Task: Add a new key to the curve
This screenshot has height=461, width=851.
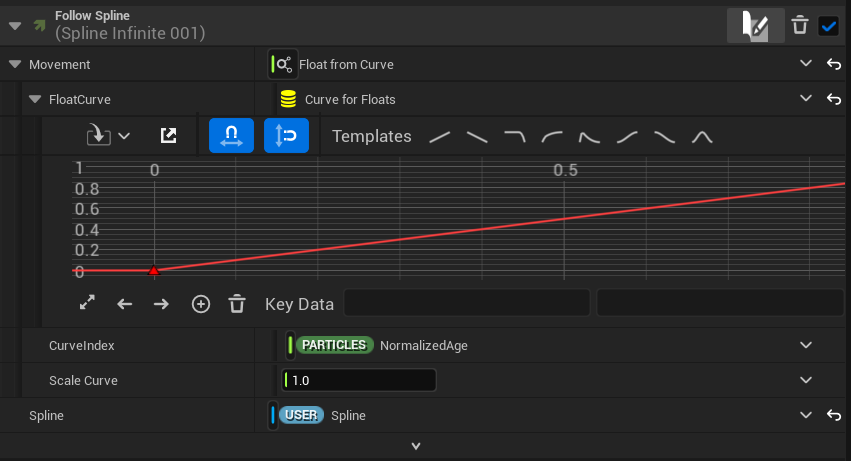Action: point(200,304)
